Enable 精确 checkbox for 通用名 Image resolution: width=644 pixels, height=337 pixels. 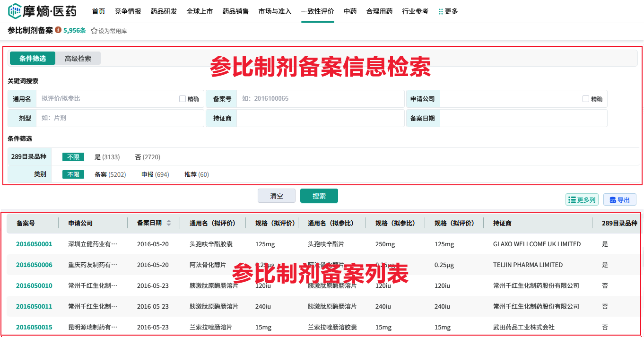[x=183, y=99]
